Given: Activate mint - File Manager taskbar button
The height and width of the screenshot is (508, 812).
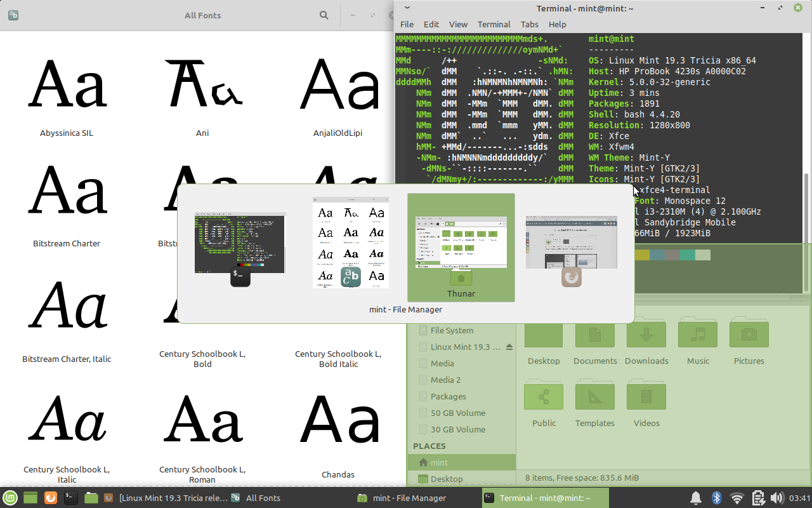Looking at the screenshot, I should click(x=417, y=498).
